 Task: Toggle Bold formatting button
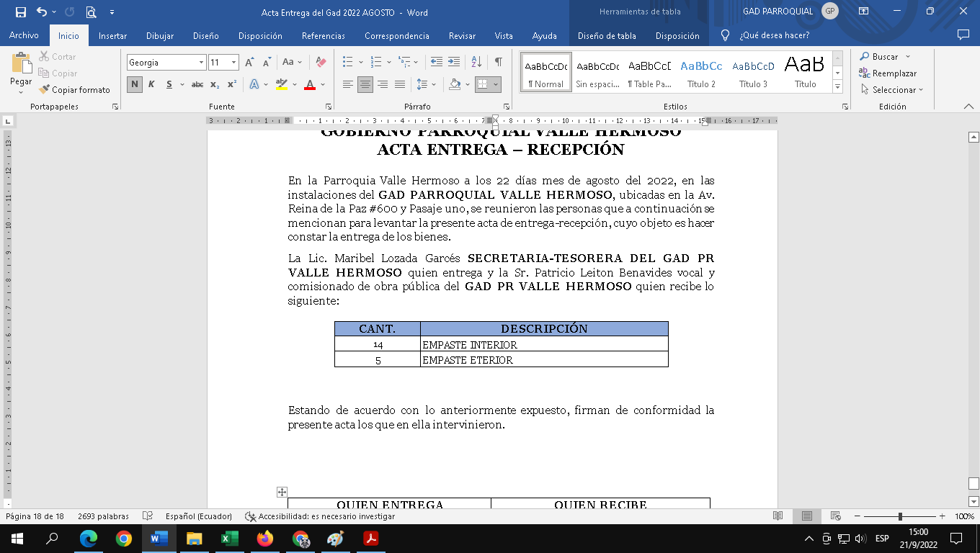[135, 85]
